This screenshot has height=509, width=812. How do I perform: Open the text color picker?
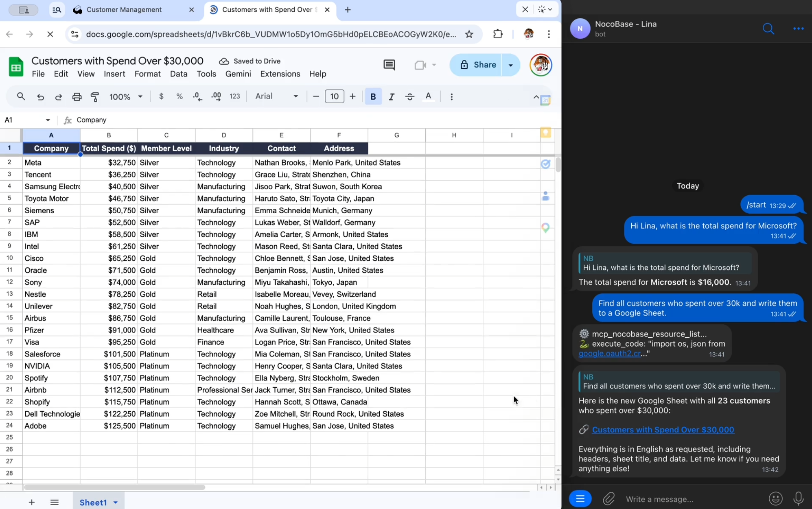pyautogui.click(x=428, y=97)
